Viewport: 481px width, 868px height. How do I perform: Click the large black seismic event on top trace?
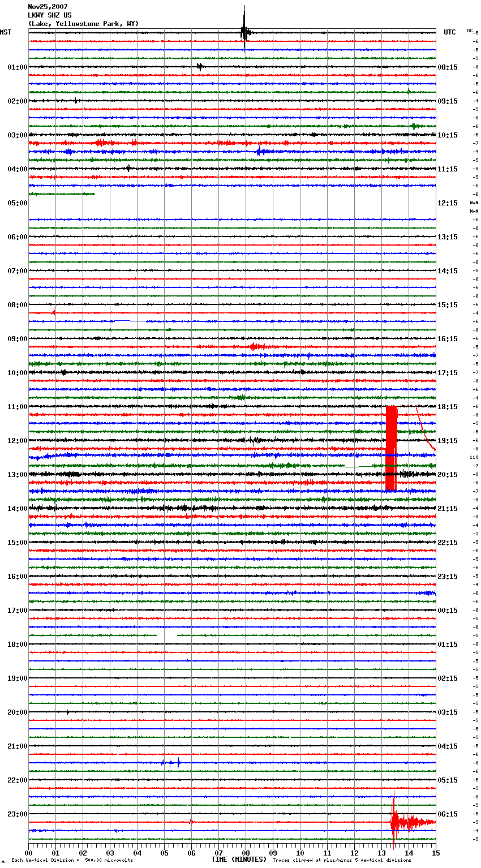tap(244, 28)
